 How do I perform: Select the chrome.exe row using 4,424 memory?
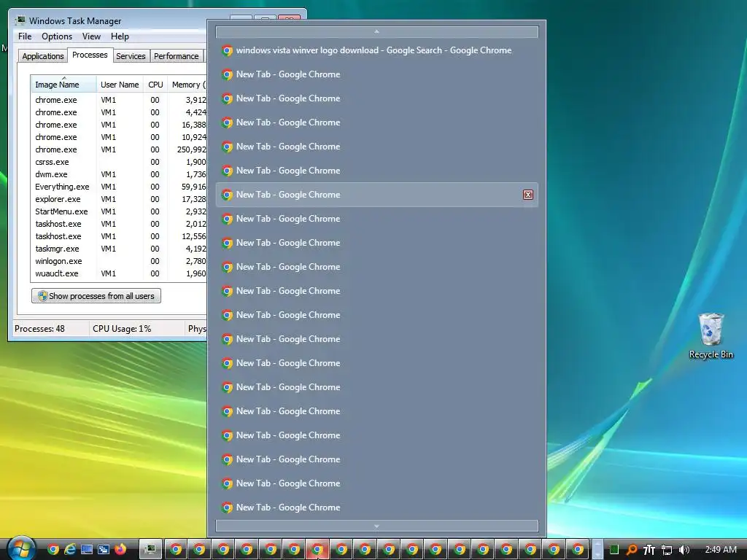119,112
